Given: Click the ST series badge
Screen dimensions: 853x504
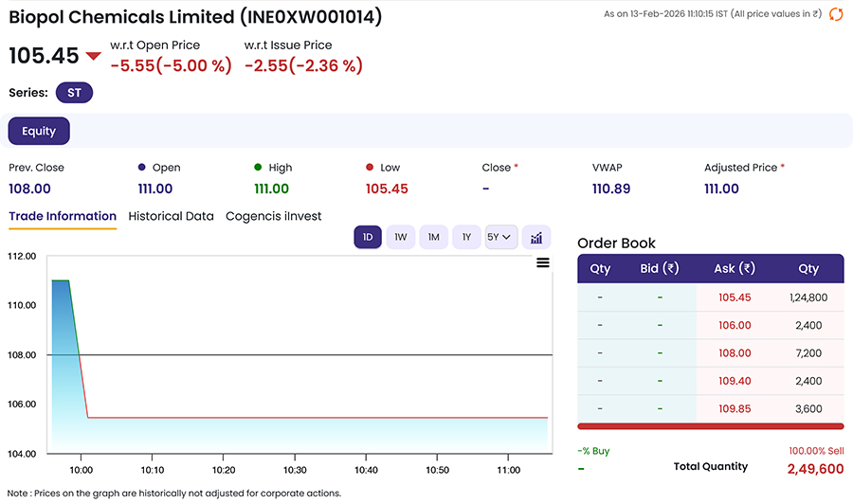Looking at the screenshot, I should pyautogui.click(x=74, y=93).
